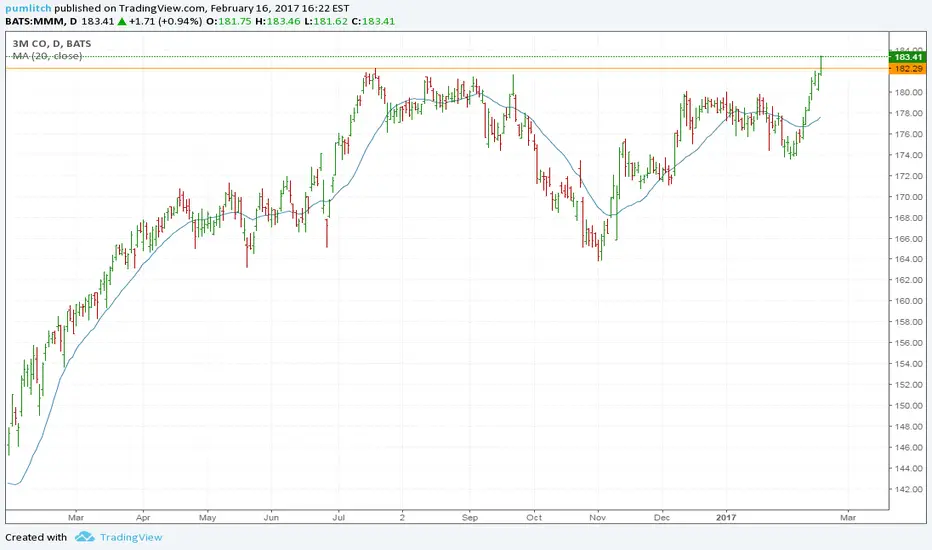Click the 142.00 label on the price axis

[909, 489]
